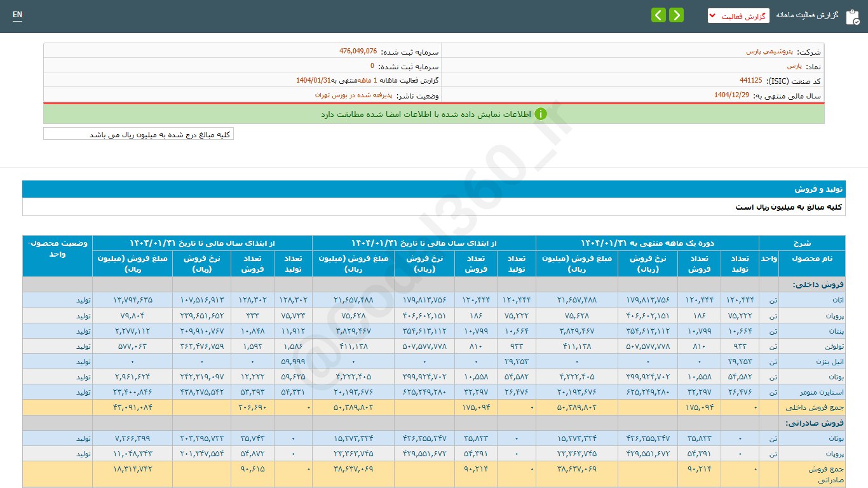This screenshot has width=868, height=488.
Task: Click the green right-pointing chevron button
Action: [676, 15]
